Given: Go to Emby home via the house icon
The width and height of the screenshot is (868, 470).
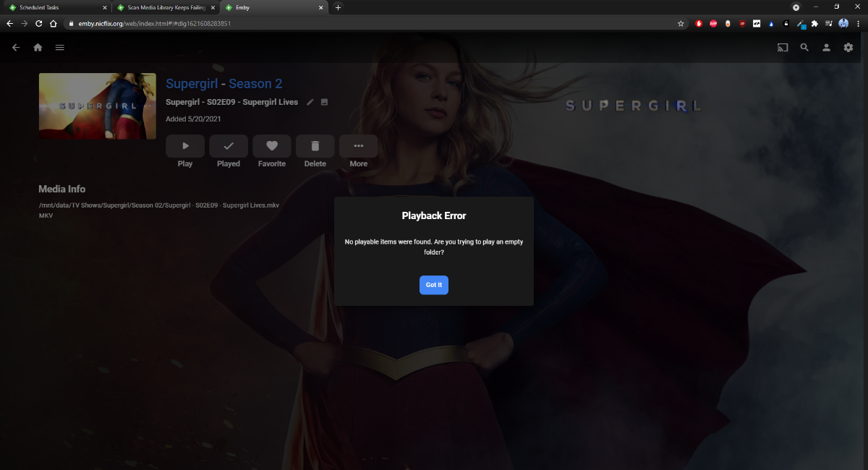Looking at the screenshot, I should click(37, 47).
